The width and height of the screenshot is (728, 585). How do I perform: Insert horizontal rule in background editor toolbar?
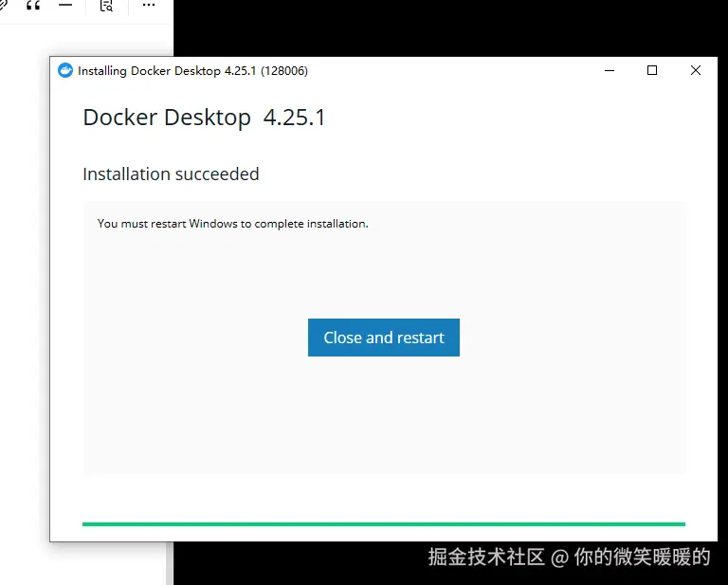[65, 5]
